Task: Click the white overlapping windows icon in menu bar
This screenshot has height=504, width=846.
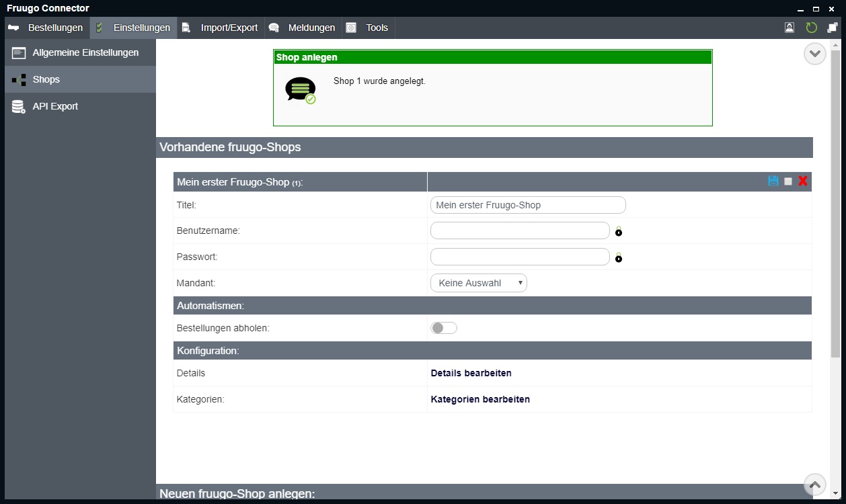Action: 833,28
